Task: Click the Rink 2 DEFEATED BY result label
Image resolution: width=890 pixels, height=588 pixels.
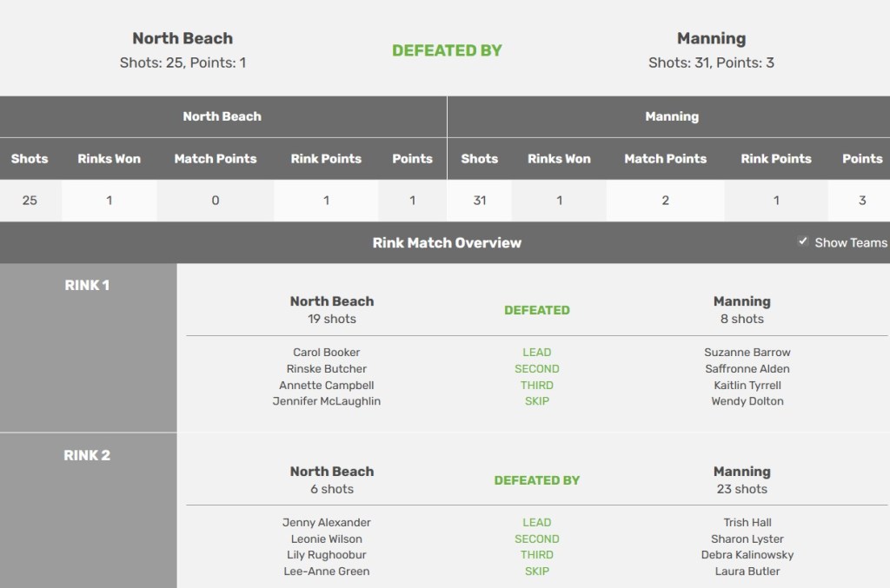Action: point(537,480)
